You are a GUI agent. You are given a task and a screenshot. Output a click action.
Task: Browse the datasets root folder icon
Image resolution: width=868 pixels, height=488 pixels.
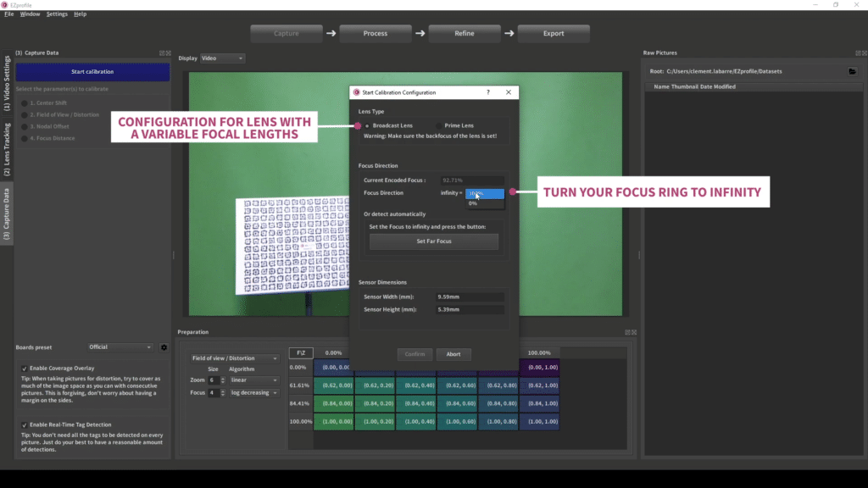point(853,71)
